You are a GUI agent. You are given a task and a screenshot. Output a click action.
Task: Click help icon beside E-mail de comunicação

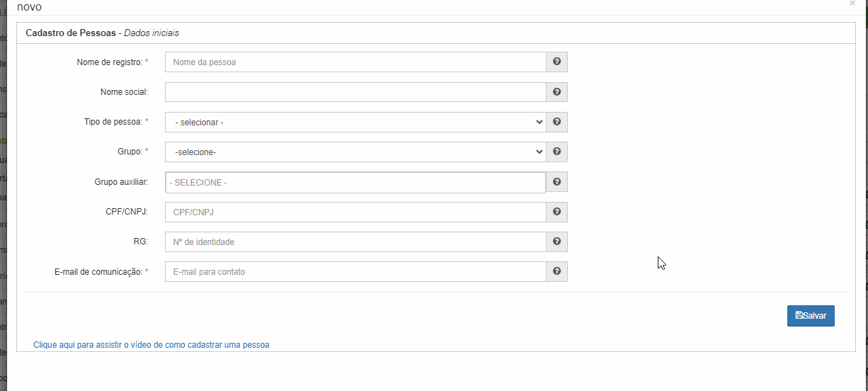point(557,271)
